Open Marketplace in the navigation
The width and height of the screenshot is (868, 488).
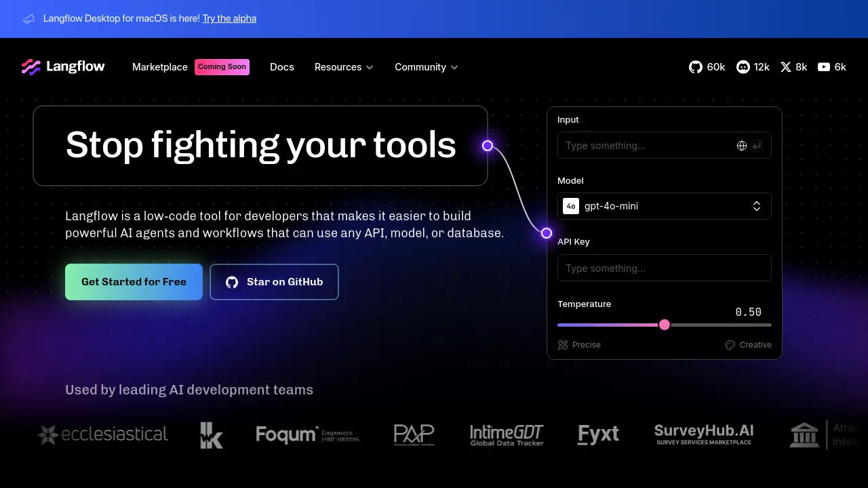pyautogui.click(x=160, y=67)
